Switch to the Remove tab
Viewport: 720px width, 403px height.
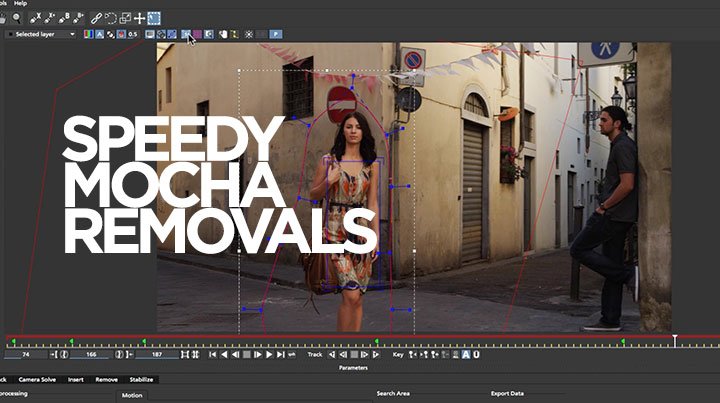click(x=107, y=380)
